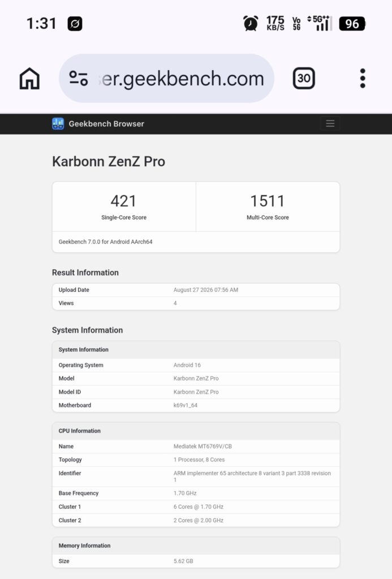Click the Size row label
The height and width of the screenshot is (579, 392).
pyautogui.click(x=64, y=561)
